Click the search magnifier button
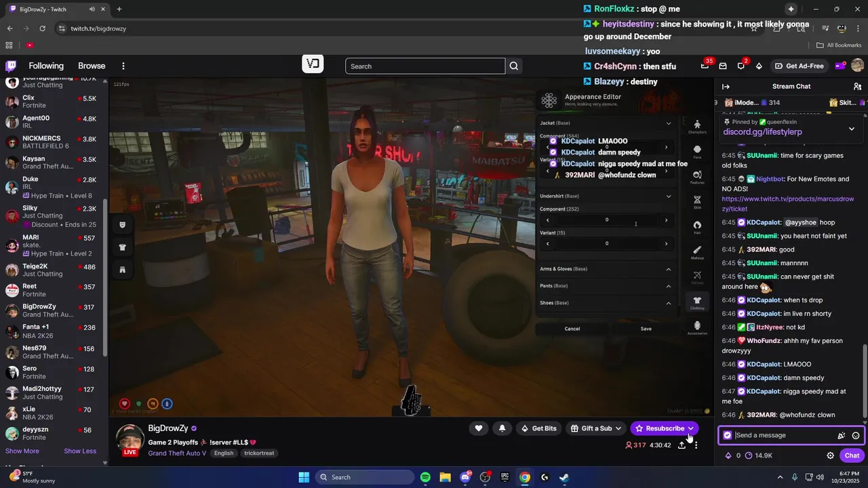 point(514,66)
